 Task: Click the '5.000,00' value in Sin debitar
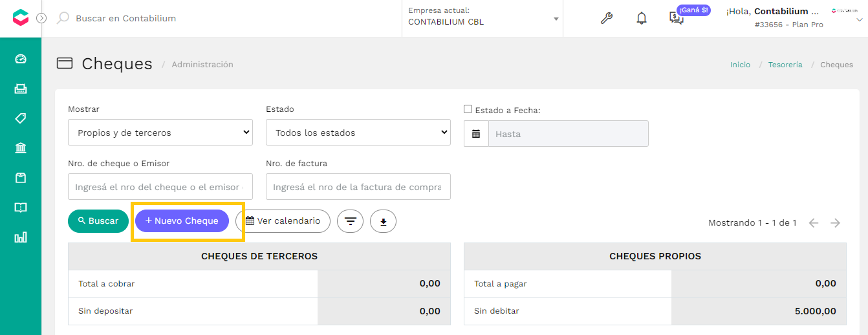(816, 311)
